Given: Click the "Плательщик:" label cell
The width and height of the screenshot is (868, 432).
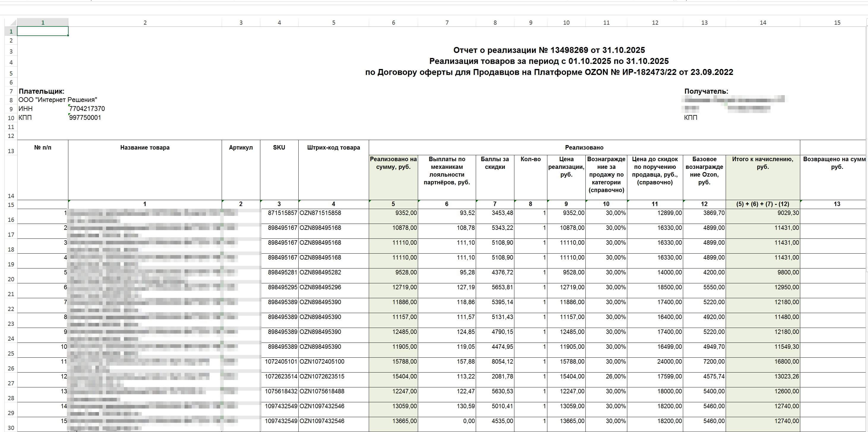Looking at the screenshot, I should click(41, 91).
